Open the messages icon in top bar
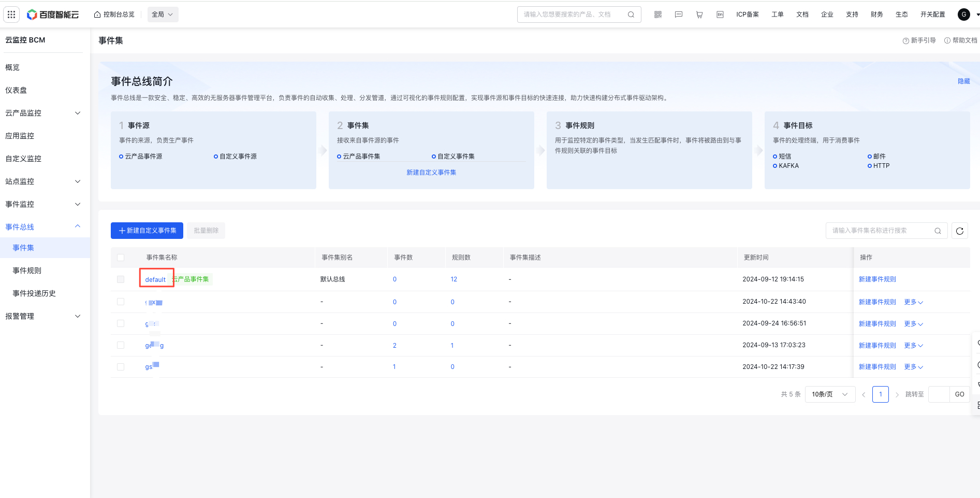Screen dimensions: 980x498 (x=679, y=15)
